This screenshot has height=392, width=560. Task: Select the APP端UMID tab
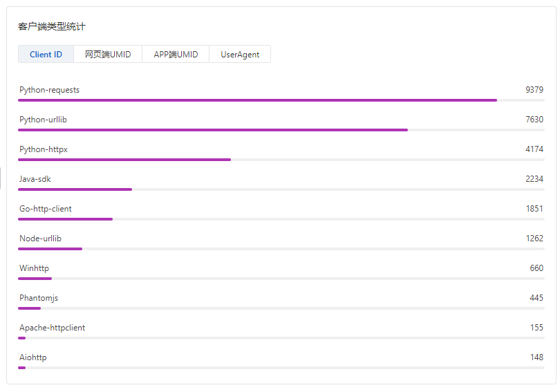click(x=176, y=55)
